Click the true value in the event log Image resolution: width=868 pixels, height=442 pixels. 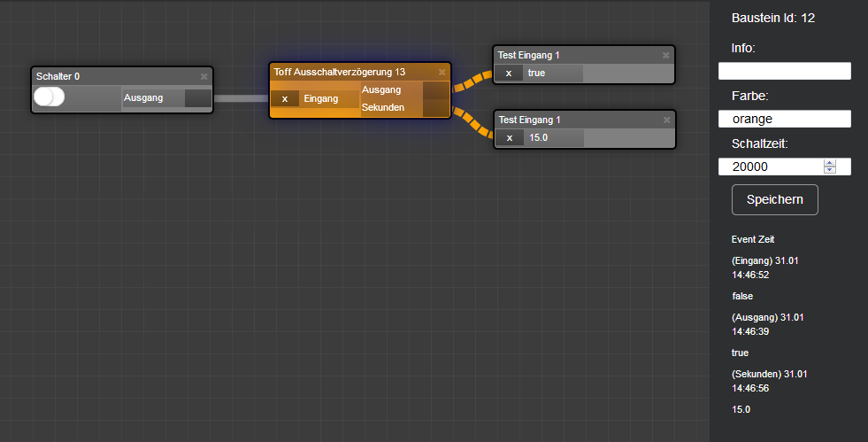coord(740,353)
